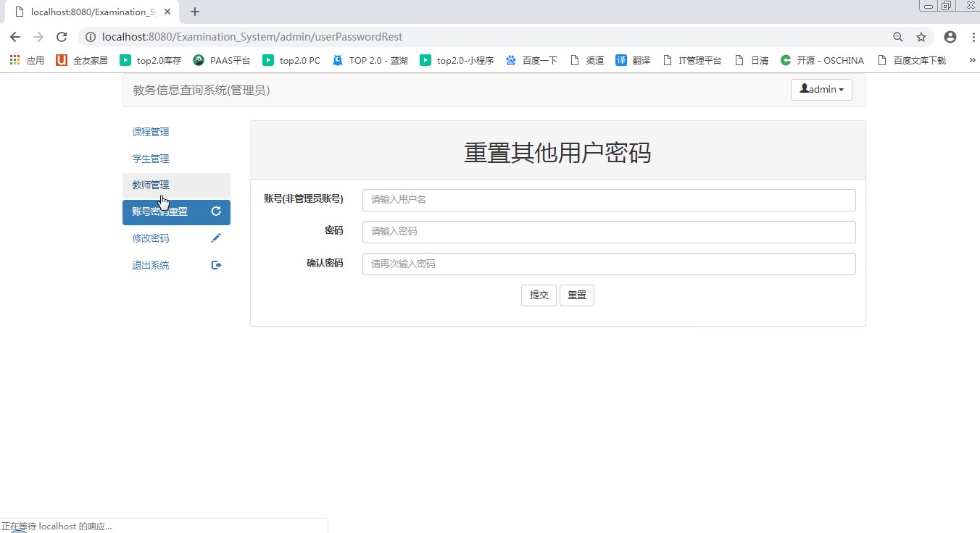Screen dimensions: 980x533
Task: Click the browser reload page icon
Action: pos(62,37)
